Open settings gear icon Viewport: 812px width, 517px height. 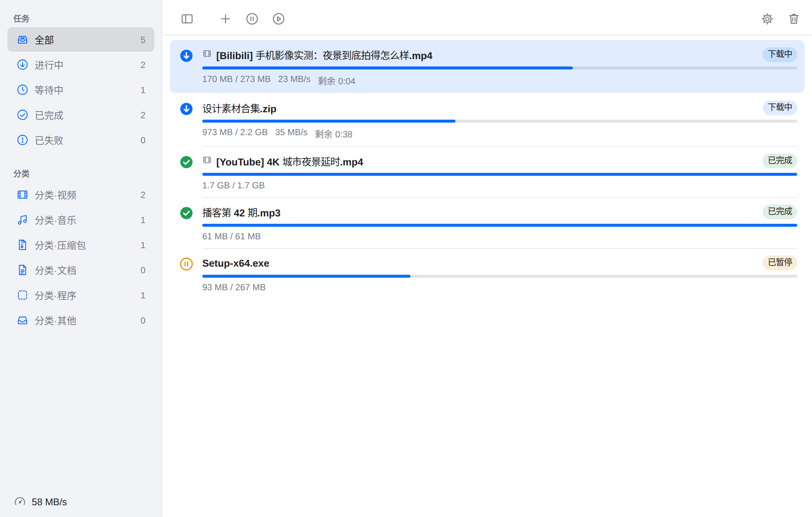coord(767,19)
